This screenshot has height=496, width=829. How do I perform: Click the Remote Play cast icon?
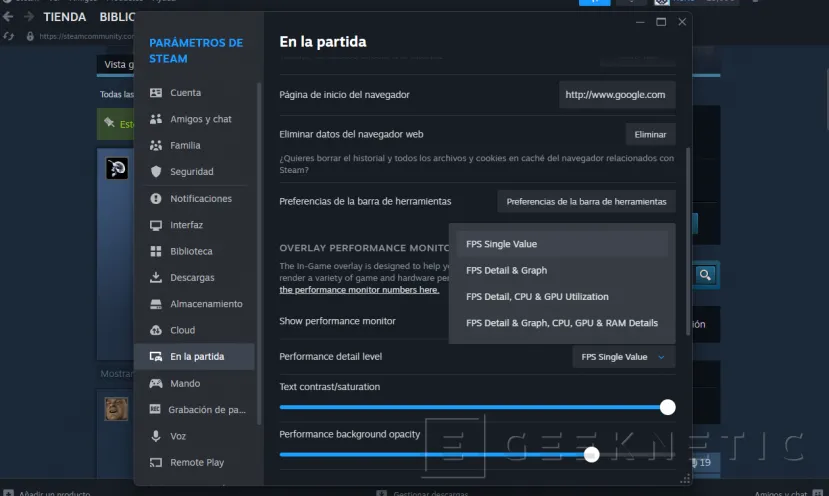coord(155,463)
